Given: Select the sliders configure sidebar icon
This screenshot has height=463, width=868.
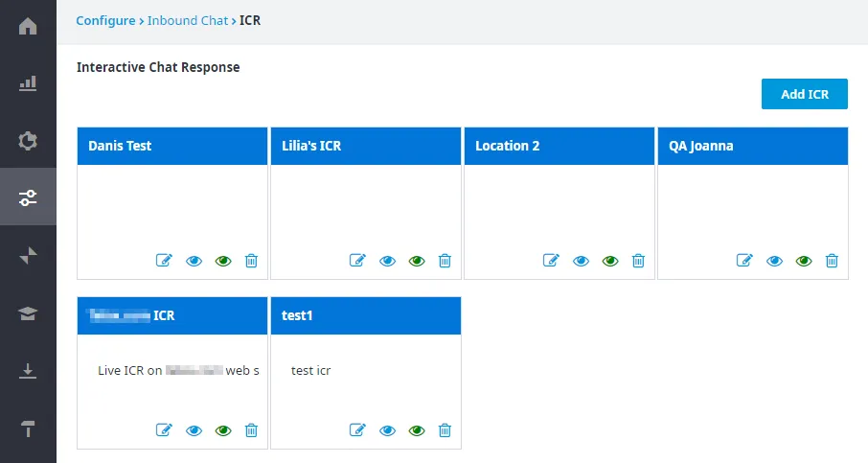Looking at the screenshot, I should pyautogui.click(x=28, y=197).
